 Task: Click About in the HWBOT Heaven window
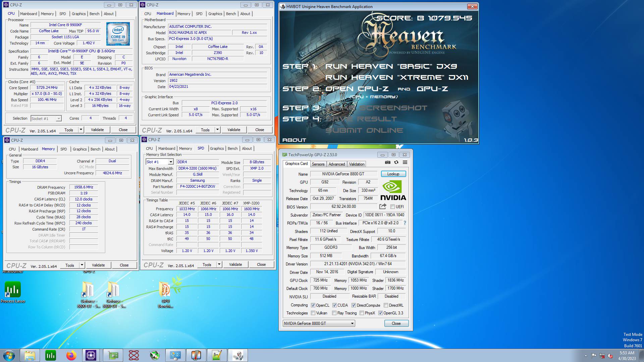pyautogui.click(x=294, y=140)
